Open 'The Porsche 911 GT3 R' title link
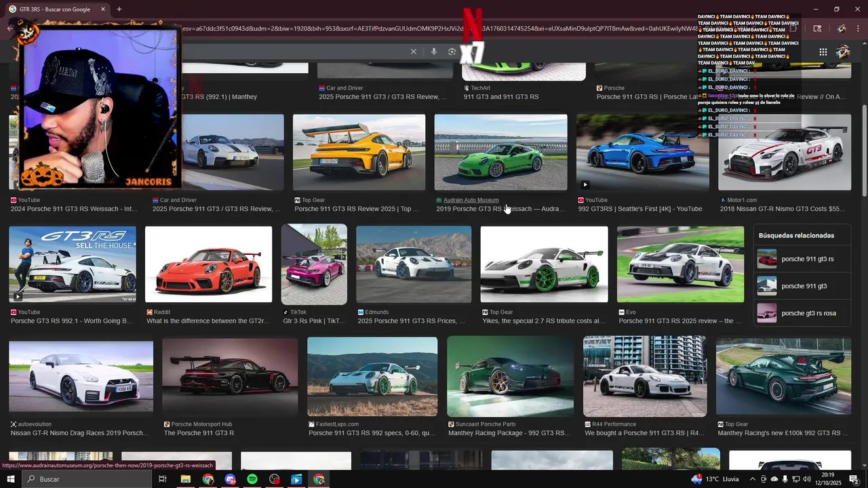This screenshot has width=868, height=488. [x=199, y=433]
